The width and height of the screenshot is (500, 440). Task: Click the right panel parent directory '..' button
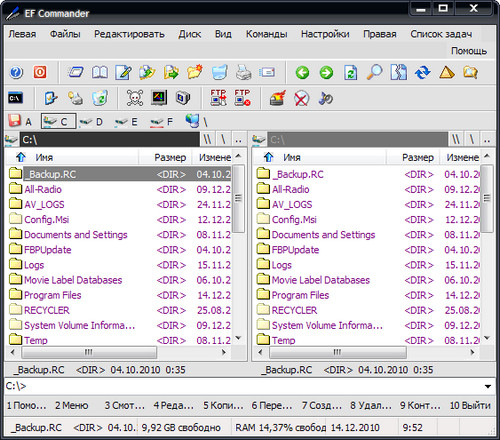click(x=487, y=140)
